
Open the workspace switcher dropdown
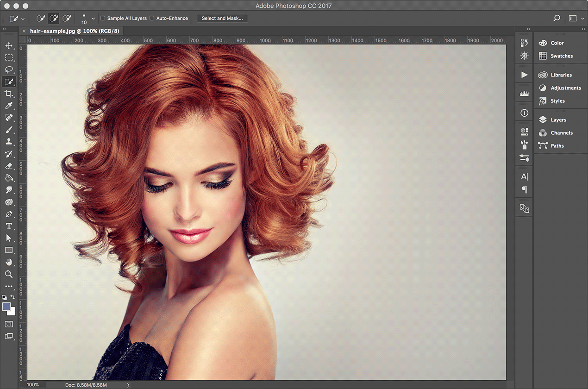pos(576,19)
